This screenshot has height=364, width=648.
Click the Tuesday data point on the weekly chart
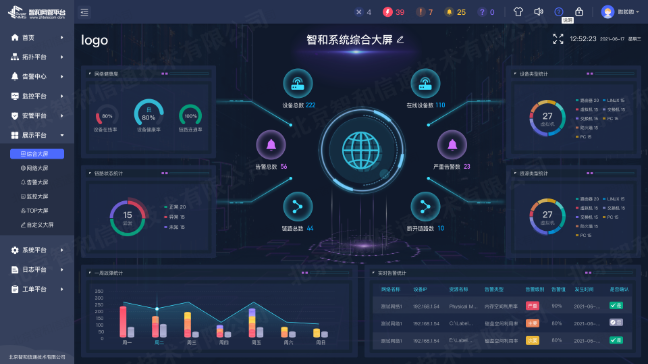[157, 309]
